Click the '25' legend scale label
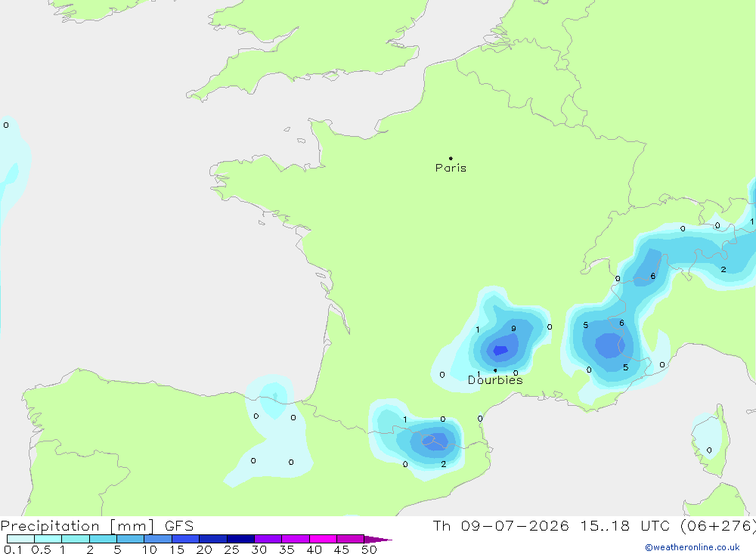 232,549
